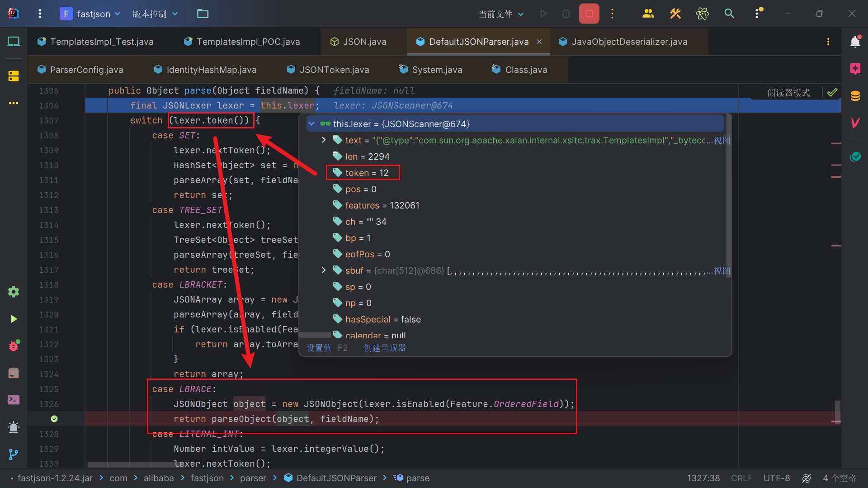Switch to Class.java tab
The height and width of the screenshot is (488, 868).
pyautogui.click(x=520, y=70)
